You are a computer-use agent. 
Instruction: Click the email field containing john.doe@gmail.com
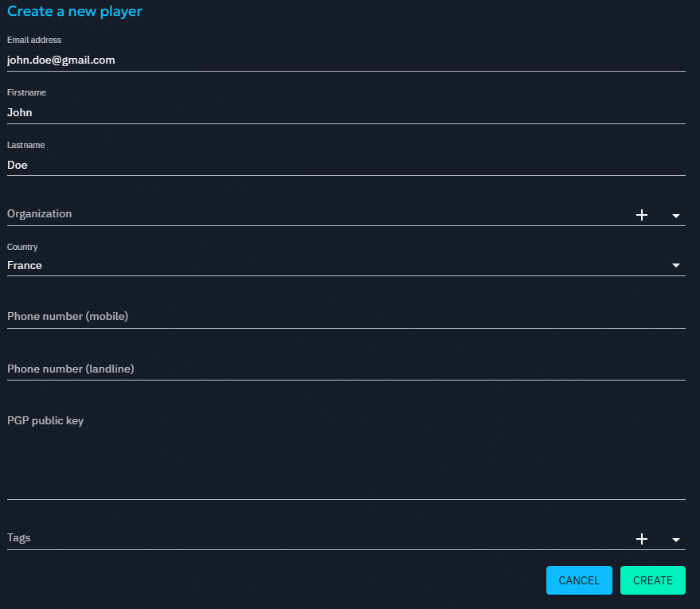click(x=319, y=60)
